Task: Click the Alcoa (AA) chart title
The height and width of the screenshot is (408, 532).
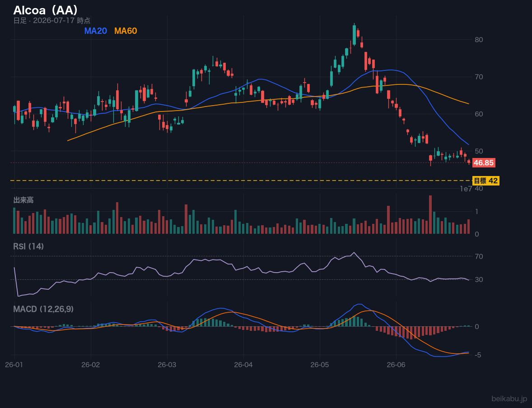Action: point(46,10)
